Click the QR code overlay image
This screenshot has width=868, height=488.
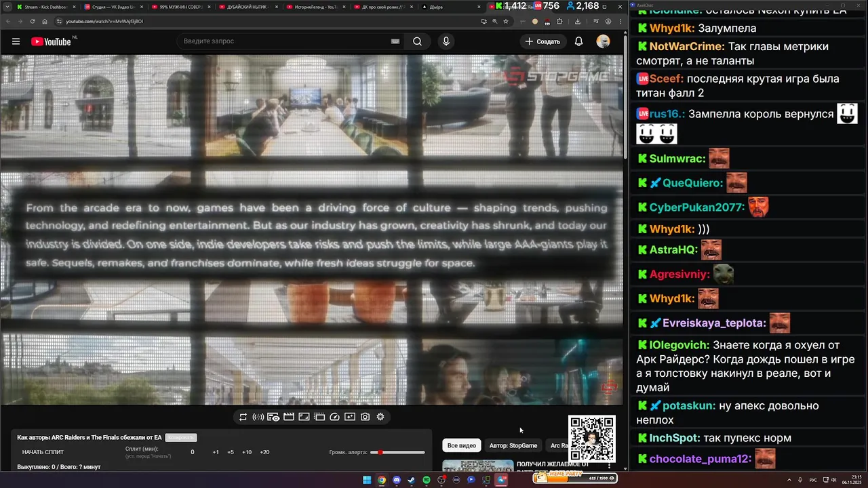click(x=592, y=439)
